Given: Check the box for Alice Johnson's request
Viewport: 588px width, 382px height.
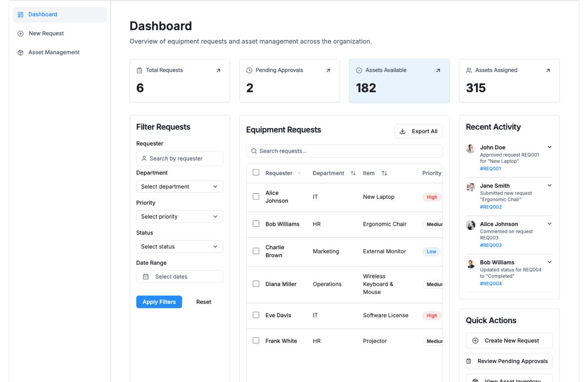Looking at the screenshot, I should (256, 197).
